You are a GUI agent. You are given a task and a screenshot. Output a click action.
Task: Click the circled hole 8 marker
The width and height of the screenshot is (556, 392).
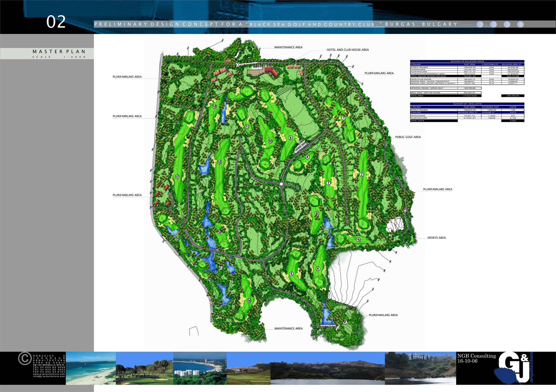(x=307, y=157)
